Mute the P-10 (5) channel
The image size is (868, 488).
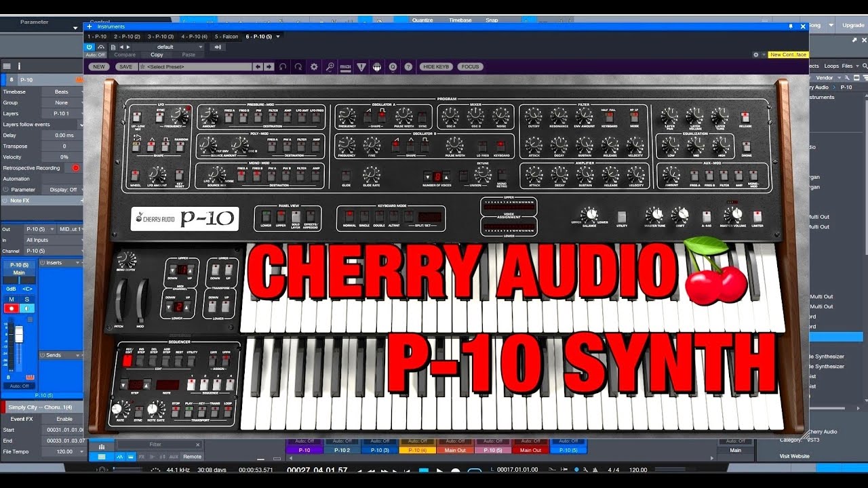pos(12,299)
